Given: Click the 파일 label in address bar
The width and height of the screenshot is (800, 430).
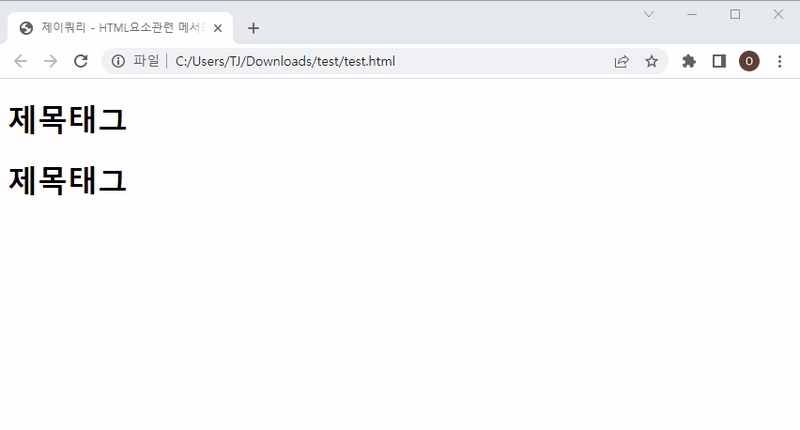Looking at the screenshot, I should (x=146, y=61).
